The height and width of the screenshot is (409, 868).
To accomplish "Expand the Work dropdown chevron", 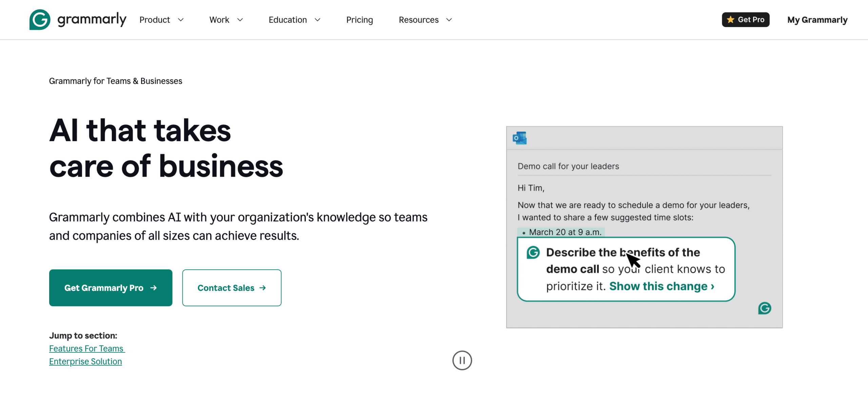I will point(240,20).
